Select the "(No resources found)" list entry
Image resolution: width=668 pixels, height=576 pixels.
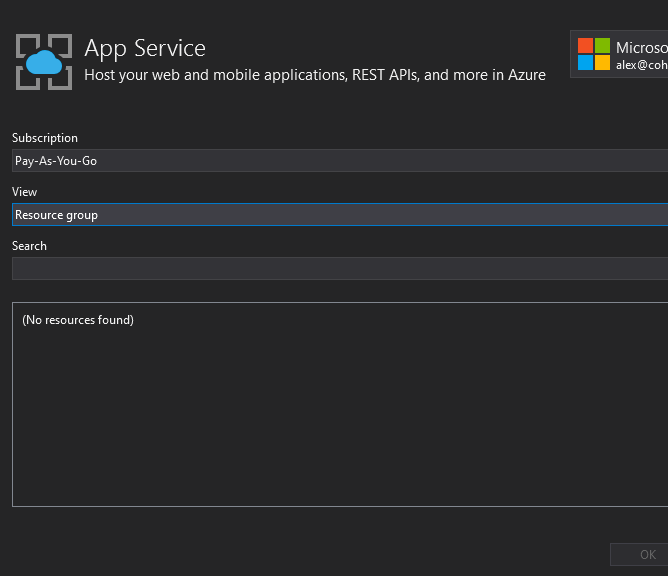click(78, 320)
